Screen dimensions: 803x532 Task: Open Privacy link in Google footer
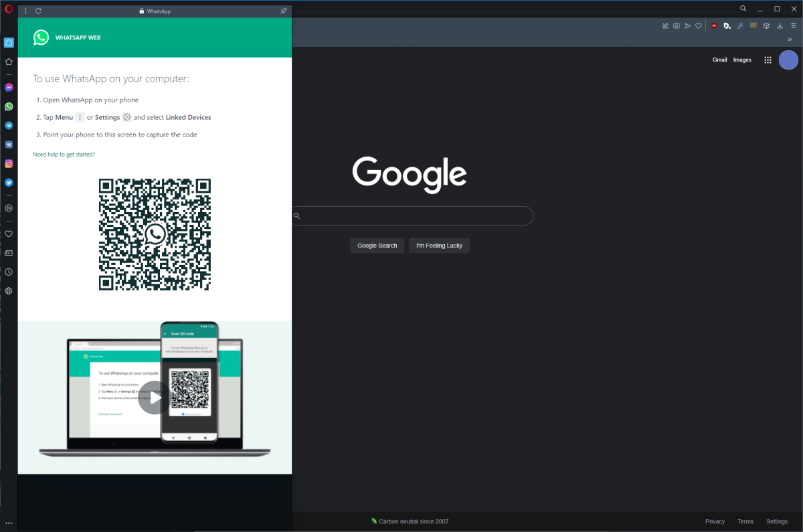[x=715, y=521]
